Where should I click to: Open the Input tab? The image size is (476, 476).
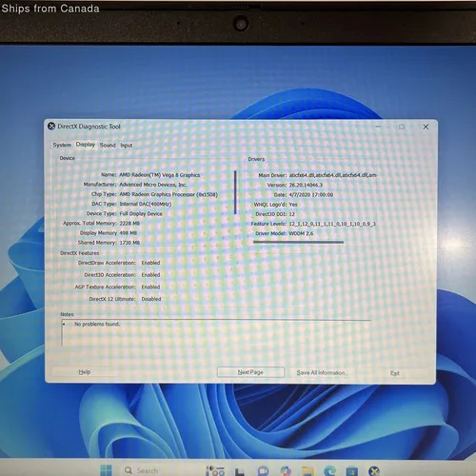click(127, 146)
